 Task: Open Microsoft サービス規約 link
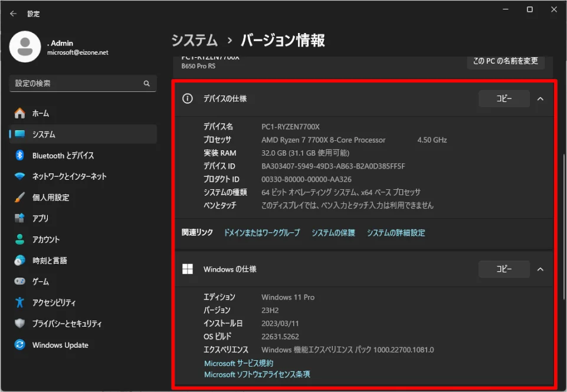239,364
